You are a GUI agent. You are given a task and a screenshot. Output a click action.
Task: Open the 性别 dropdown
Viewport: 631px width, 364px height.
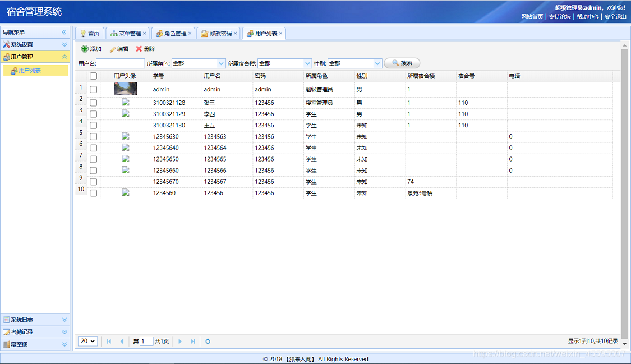pos(377,63)
